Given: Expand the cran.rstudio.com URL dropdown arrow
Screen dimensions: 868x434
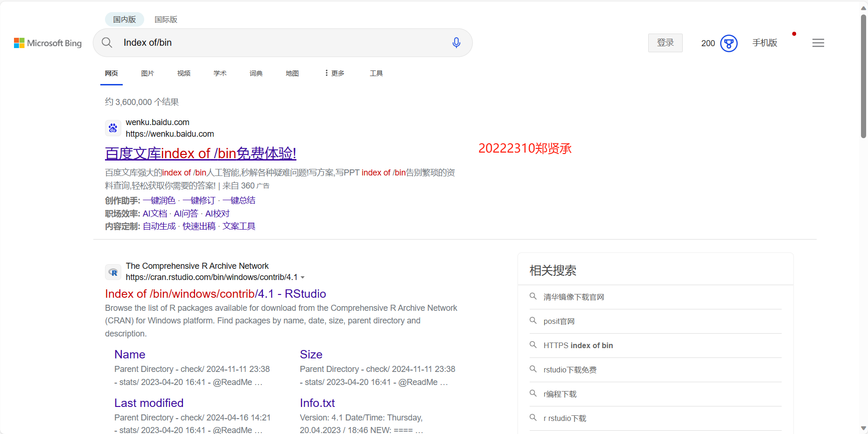Looking at the screenshot, I should point(303,278).
